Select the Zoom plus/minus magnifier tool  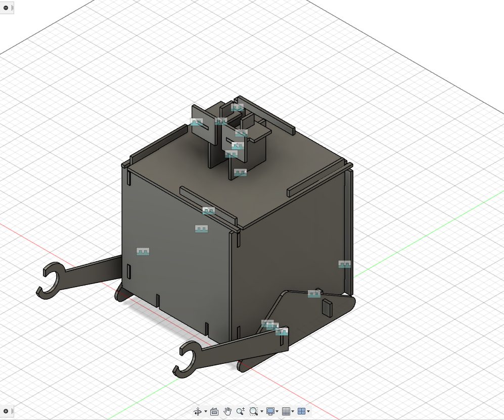(241, 411)
